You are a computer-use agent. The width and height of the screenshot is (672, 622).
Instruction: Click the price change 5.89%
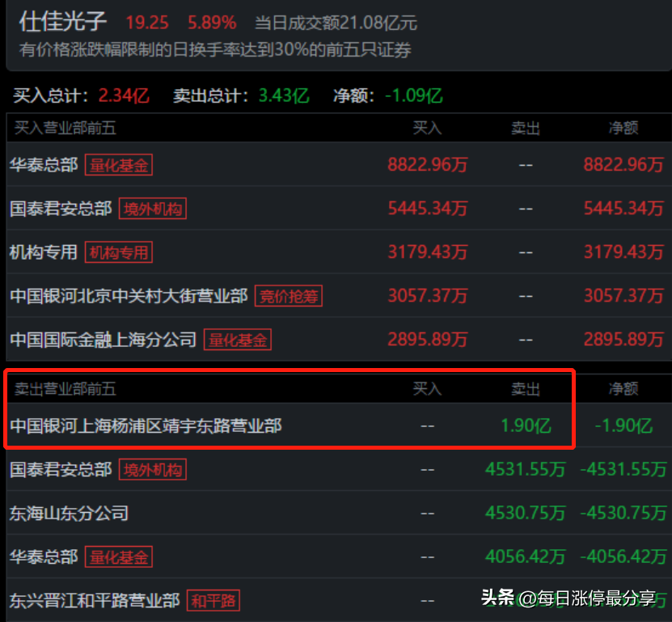tap(212, 23)
